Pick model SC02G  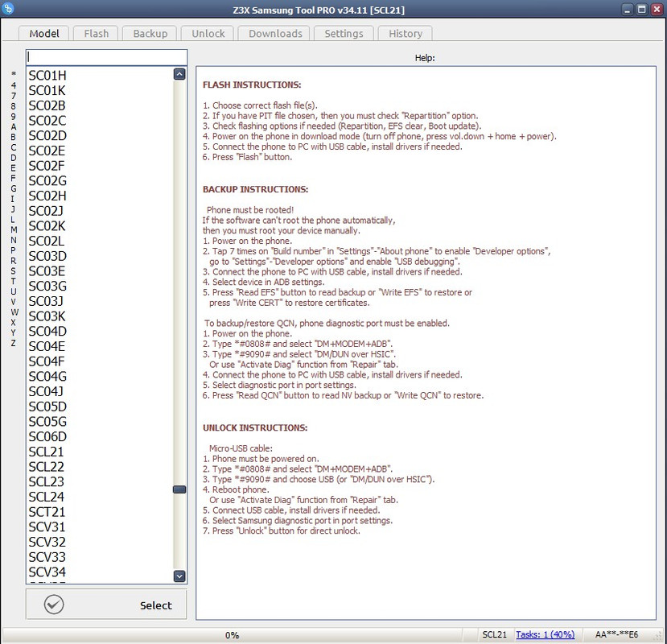(100, 181)
